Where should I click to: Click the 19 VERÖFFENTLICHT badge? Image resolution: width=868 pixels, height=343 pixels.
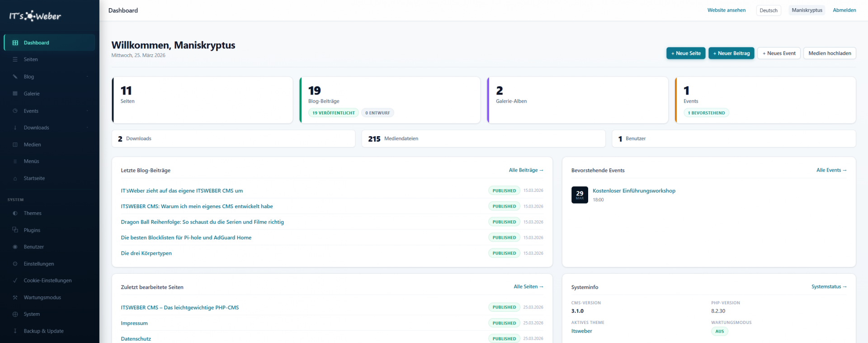click(334, 113)
